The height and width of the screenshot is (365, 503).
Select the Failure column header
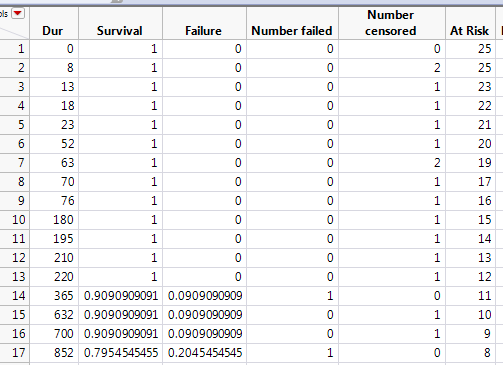204,23
